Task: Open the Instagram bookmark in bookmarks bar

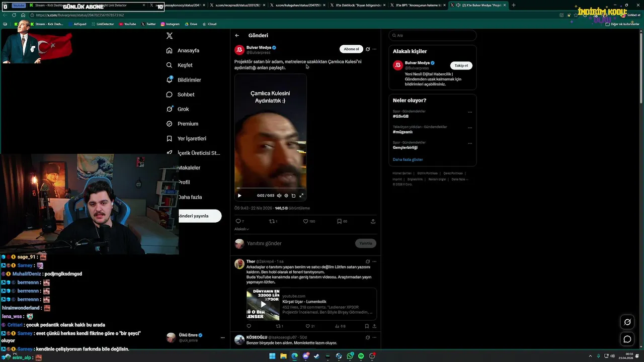Action: [170, 24]
